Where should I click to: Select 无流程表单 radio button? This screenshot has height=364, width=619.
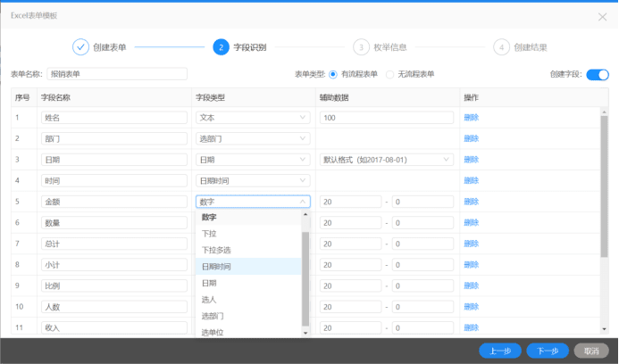coord(389,74)
